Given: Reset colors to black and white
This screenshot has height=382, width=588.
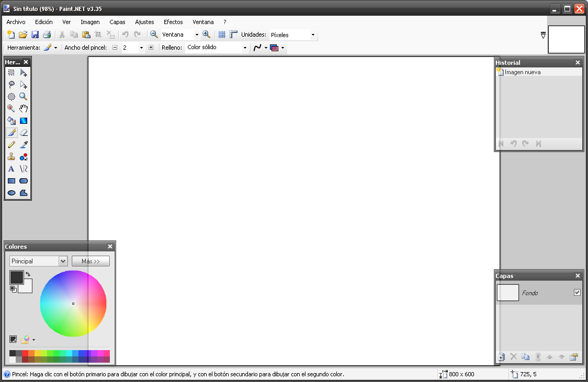Looking at the screenshot, I should click(x=13, y=289).
